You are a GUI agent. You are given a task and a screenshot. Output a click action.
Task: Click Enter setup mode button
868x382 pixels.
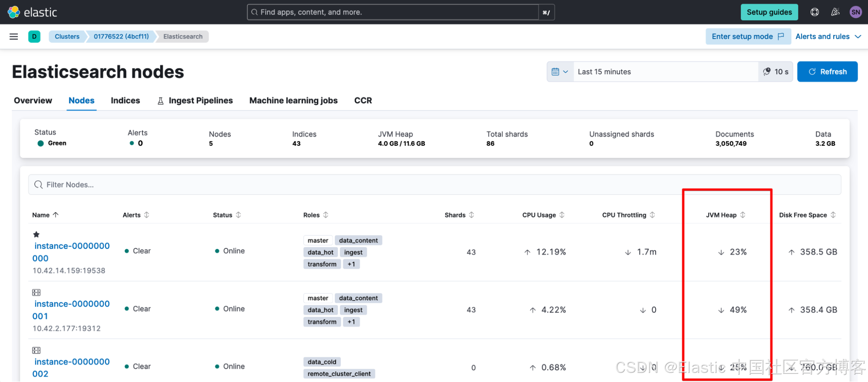click(x=748, y=36)
